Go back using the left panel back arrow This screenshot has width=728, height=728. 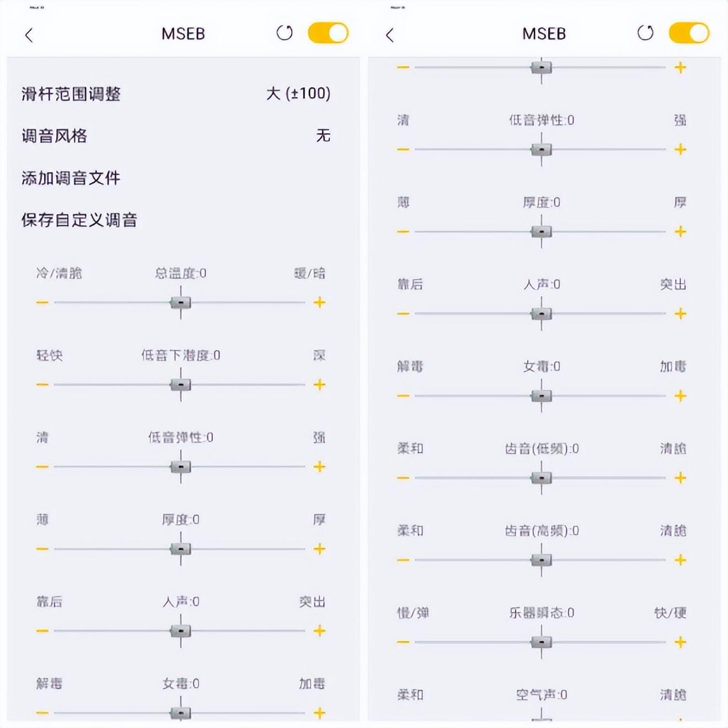coord(28,34)
